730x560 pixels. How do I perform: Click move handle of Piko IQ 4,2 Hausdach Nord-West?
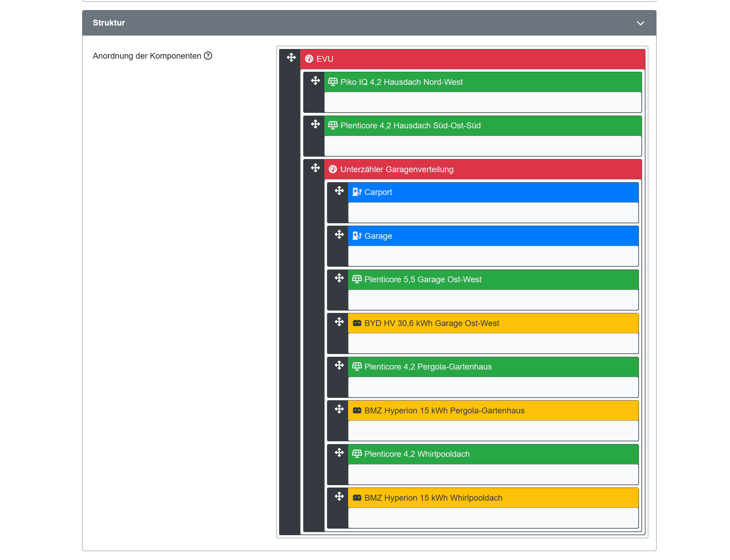coord(315,81)
